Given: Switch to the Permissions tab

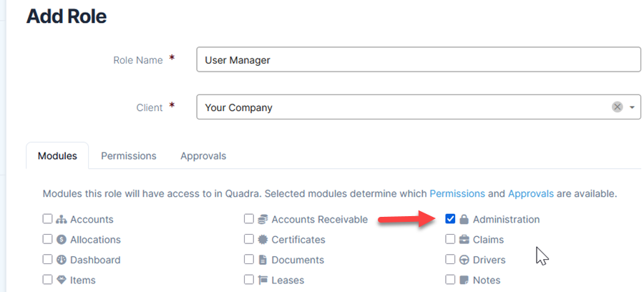Looking at the screenshot, I should pos(129,156).
